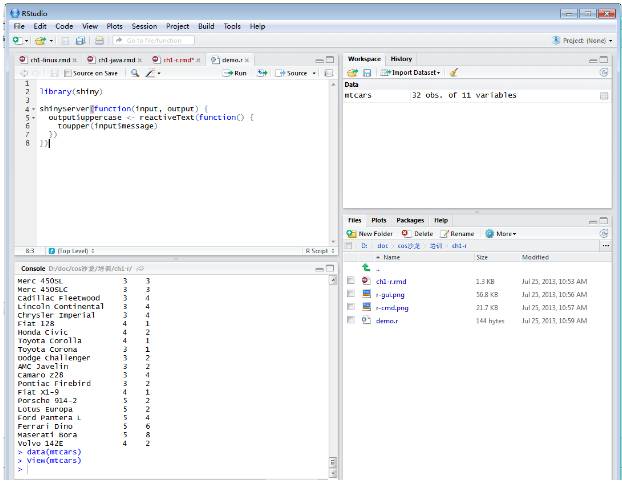
Task: Click the browse path ellipsis button
Action: (x=606, y=246)
